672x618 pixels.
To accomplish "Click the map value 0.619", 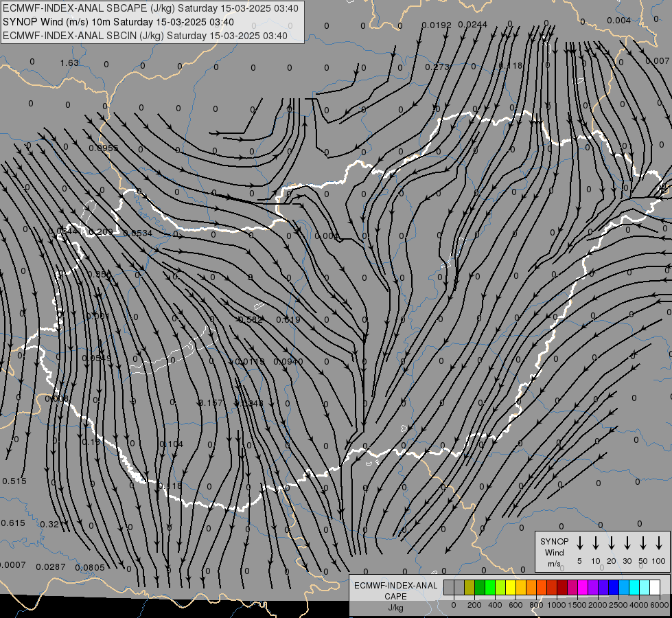I will (288, 319).
